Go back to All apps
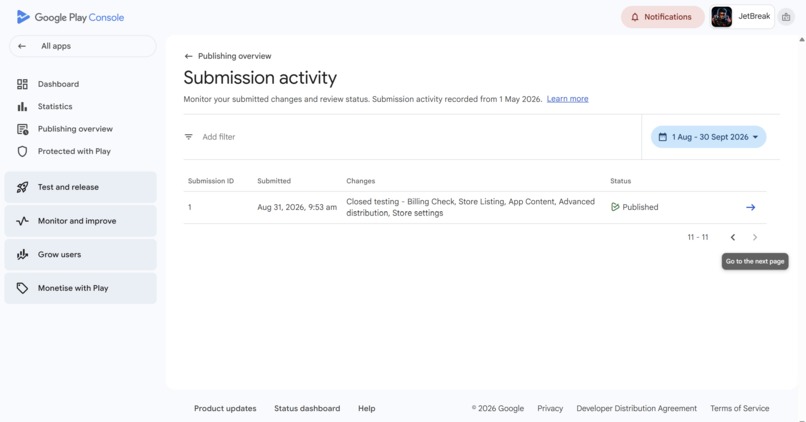The image size is (806, 422). point(83,46)
